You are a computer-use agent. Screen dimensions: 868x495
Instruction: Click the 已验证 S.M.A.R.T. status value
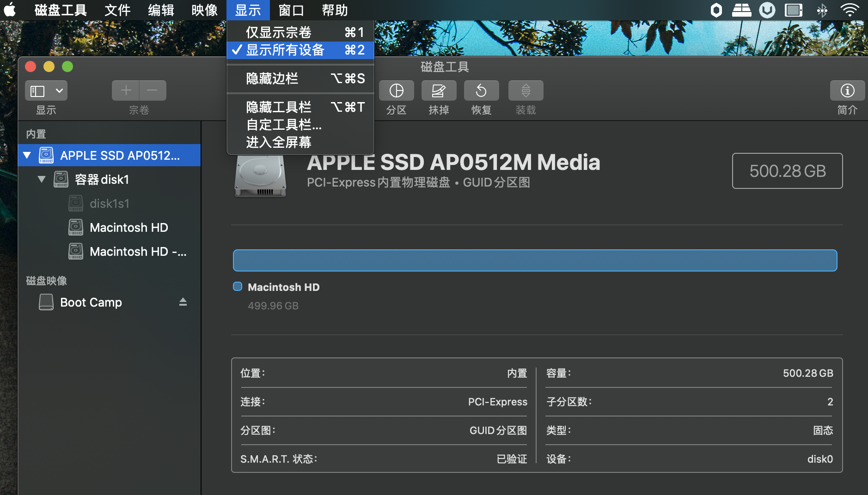pyautogui.click(x=512, y=459)
